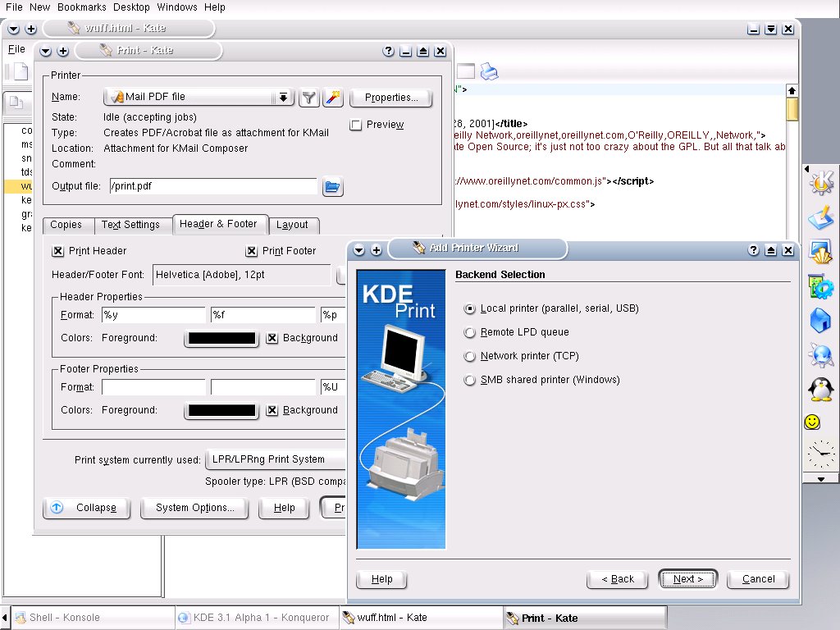Click the Properties... button
Screen dimensions: 840x630
pos(391,98)
